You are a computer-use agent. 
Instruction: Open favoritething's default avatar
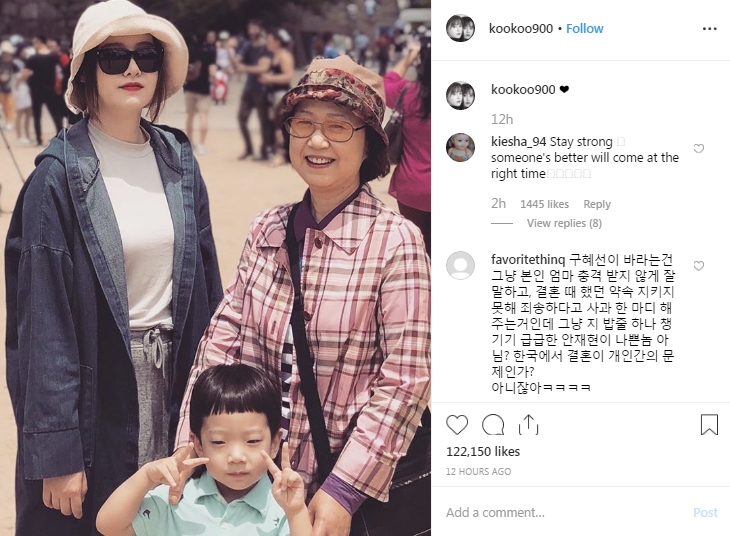click(460, 265)
